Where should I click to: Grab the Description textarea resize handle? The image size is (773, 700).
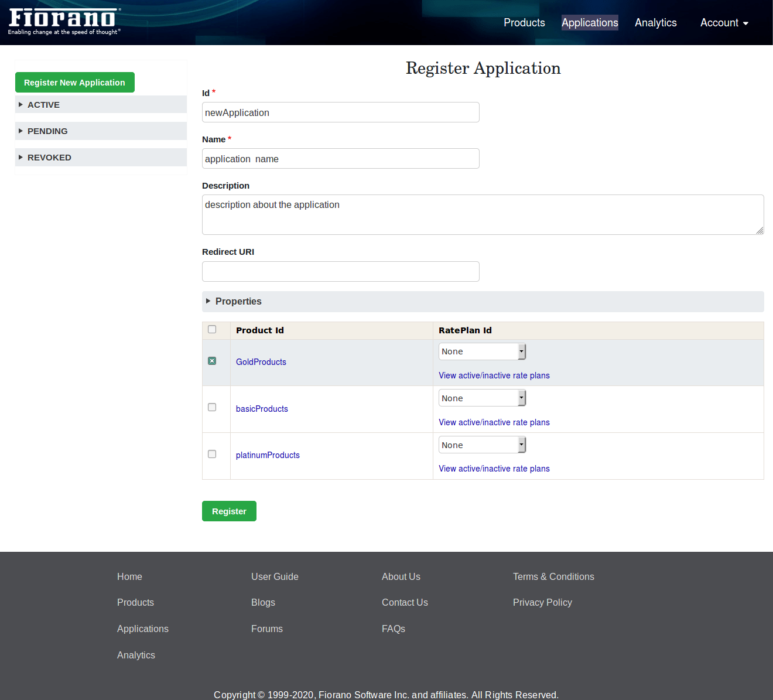pyautogui.click(x=760, y=231)
